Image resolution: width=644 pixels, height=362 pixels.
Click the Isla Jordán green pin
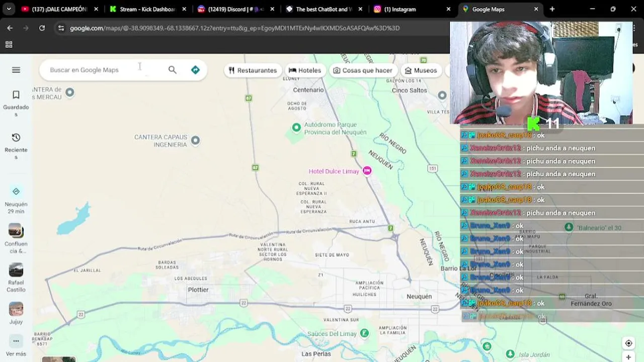pos(510,354)
